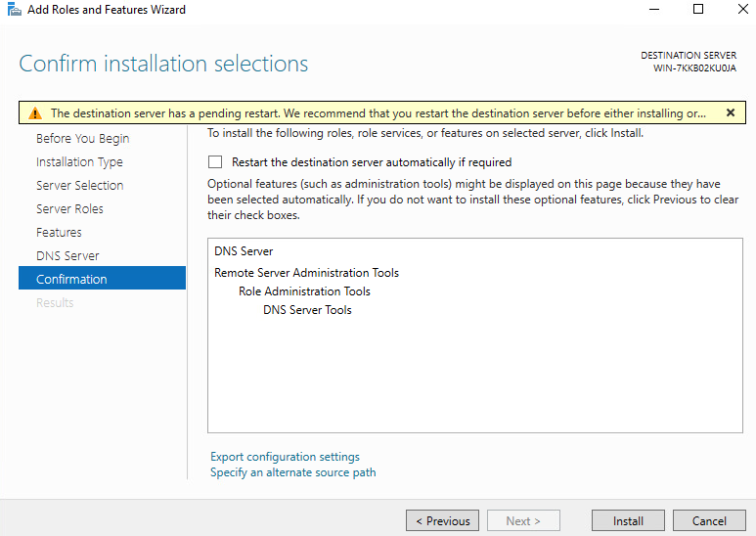Select the DNS Server entry in list

244,251
